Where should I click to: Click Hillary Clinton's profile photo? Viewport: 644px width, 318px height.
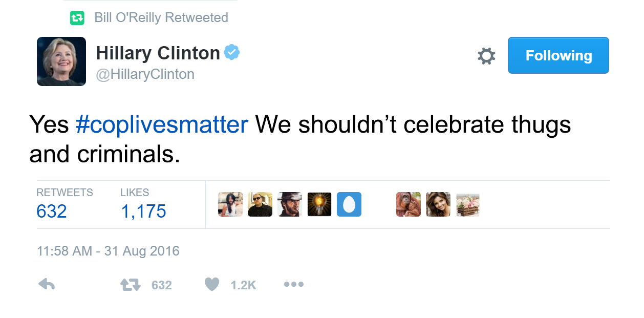point(61,61)
